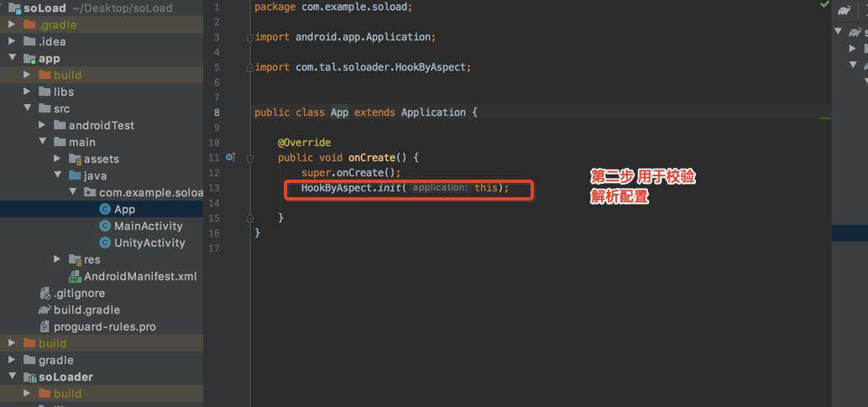Open UnityActivity from the project tree
The image size is (868, 407).
(149, 243)
